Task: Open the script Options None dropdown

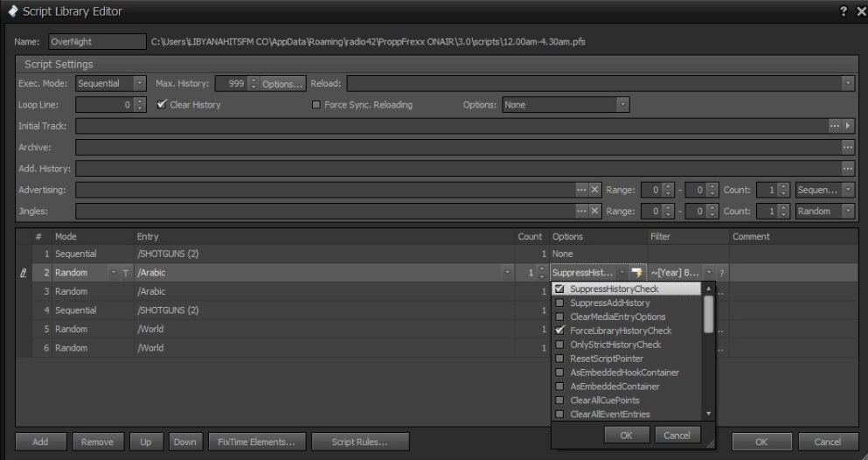Action: pyautogui.click(x=622, y=105)
